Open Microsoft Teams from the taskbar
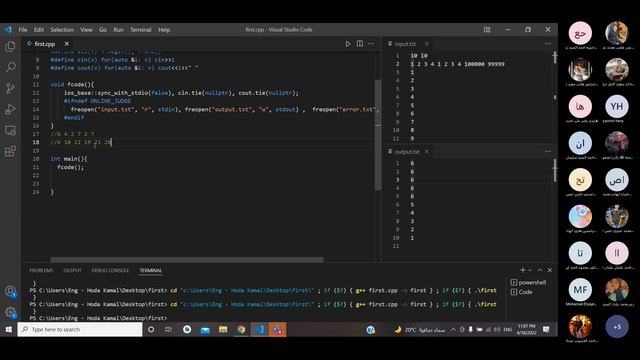The width and height of the screenshot is (640, 360). point(277,329)
